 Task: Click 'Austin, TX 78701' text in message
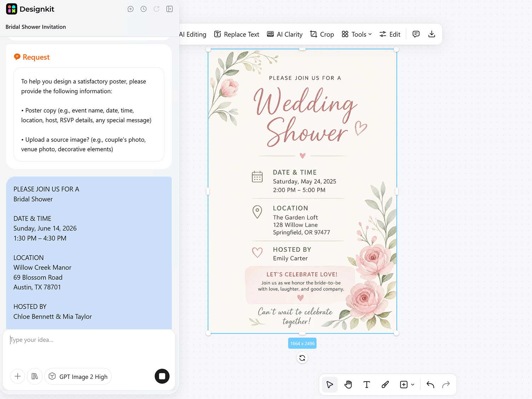(x=37, y=287)
